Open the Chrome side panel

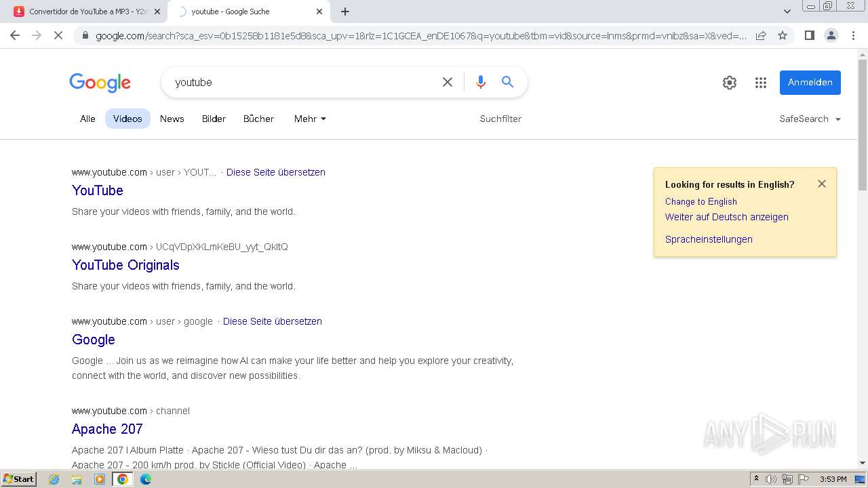click(x=809, y=35)
